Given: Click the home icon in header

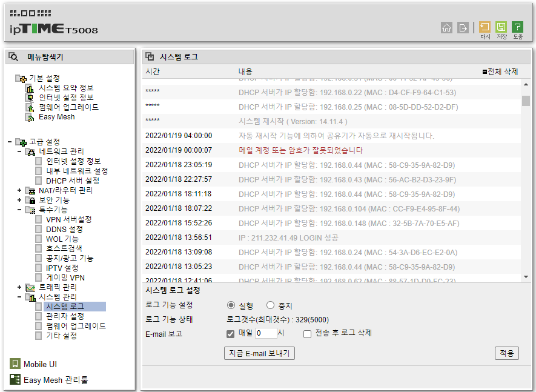Looking at the screenshot, I should (446, 27).
